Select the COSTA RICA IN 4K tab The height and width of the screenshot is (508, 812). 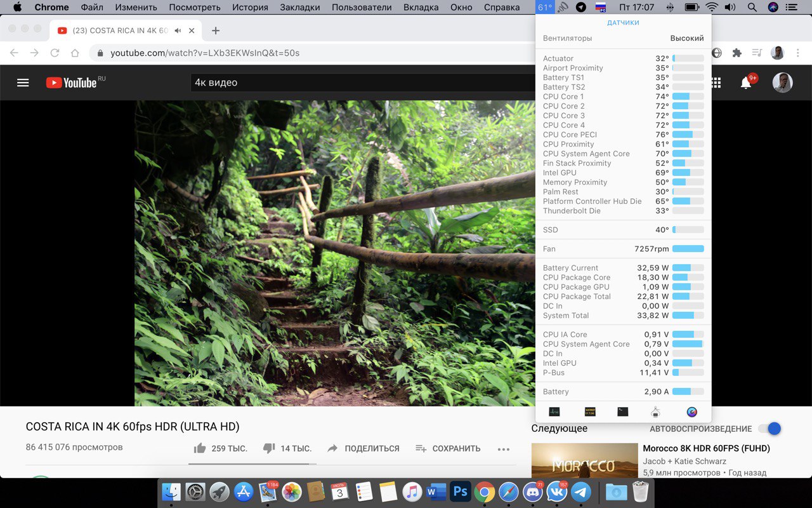pos(126,30)
